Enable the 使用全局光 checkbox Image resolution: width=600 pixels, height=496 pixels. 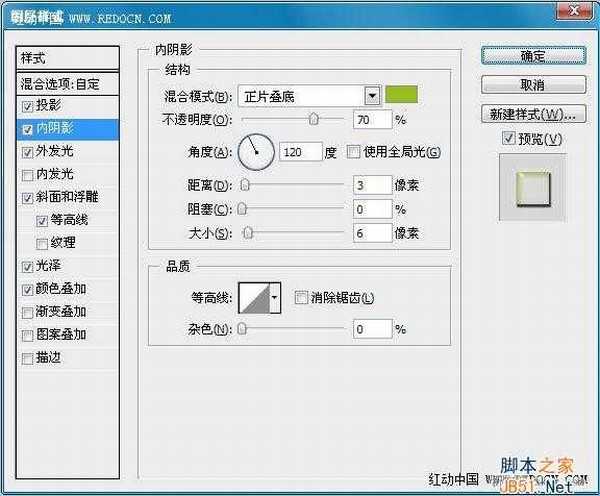pyautogui.click(x=352, y=152)
